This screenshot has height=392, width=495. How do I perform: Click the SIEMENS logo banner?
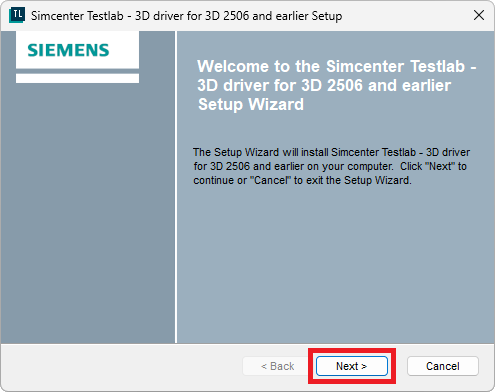point(77,50)
